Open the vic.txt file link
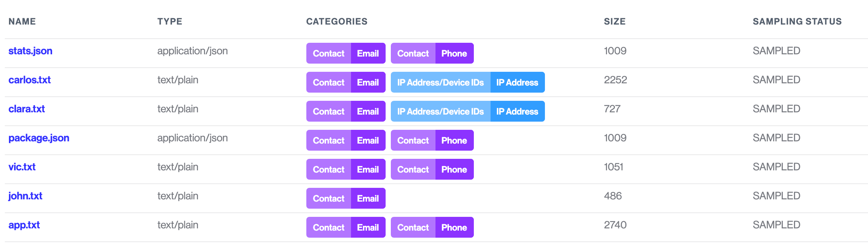 pos(22,167)
